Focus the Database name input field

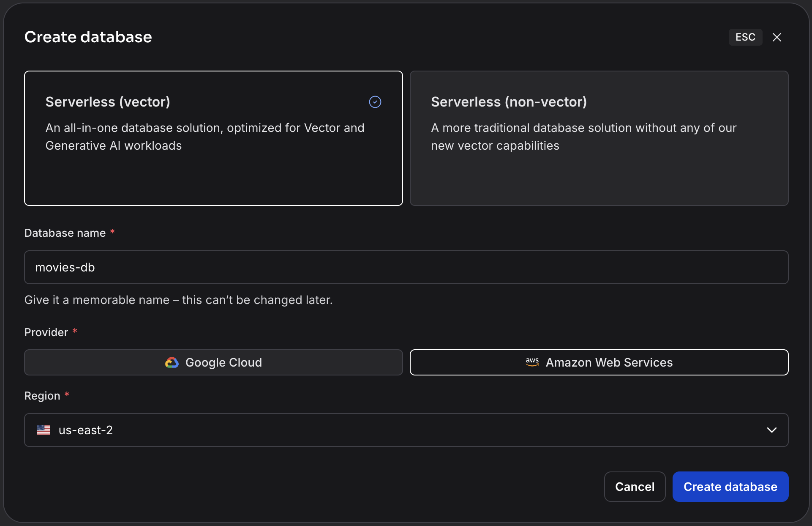(x=406, y=267)
